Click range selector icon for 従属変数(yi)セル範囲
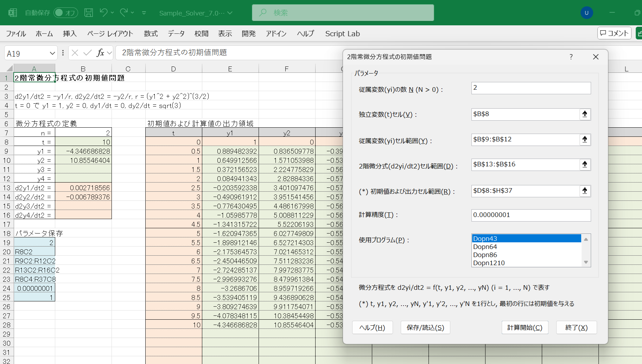This screenshot has height=364, width=642. click(585, 140)
